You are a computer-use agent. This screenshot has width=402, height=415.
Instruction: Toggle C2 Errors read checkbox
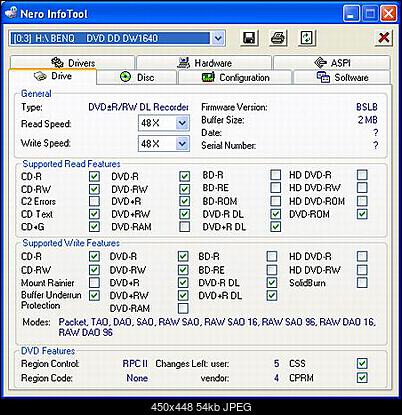click(94, 201)
